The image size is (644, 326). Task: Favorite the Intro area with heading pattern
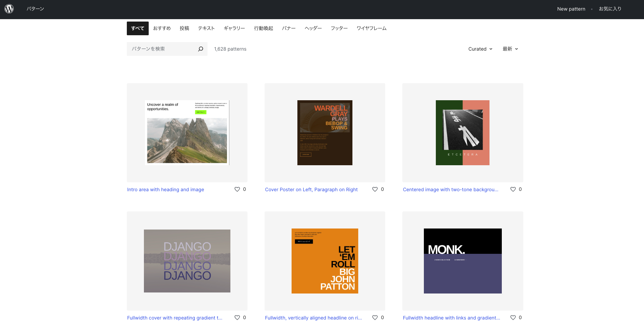[237, 189]
